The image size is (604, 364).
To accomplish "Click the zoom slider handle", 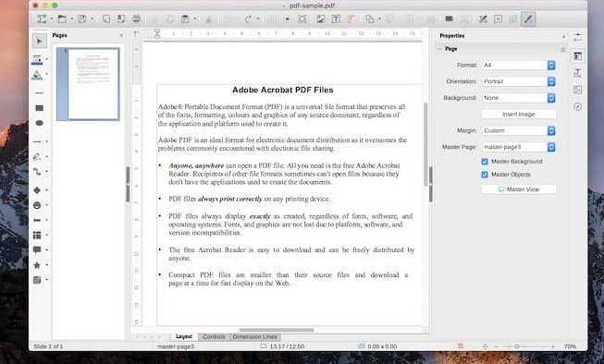I will tap(517, 346).
